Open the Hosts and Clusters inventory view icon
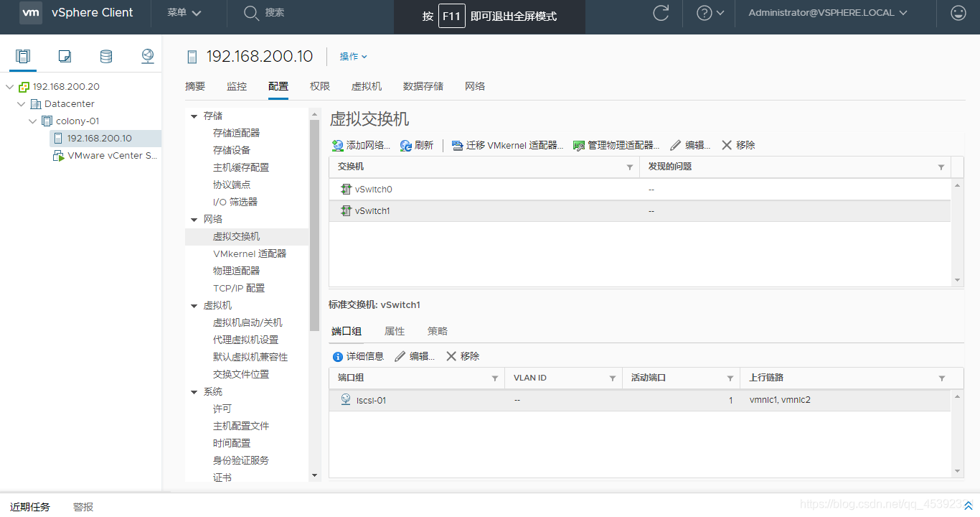Viewport: 980px width, 517px height. tap(23, 56)
